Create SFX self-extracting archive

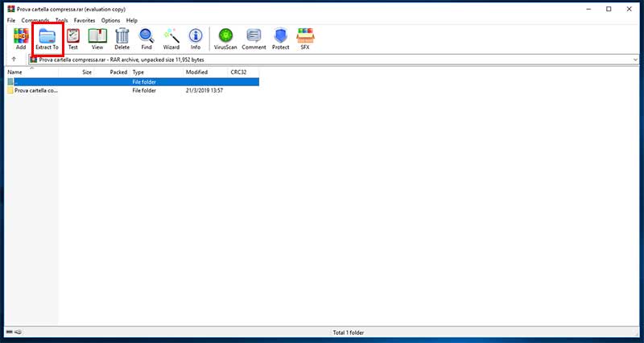[305, 39]
